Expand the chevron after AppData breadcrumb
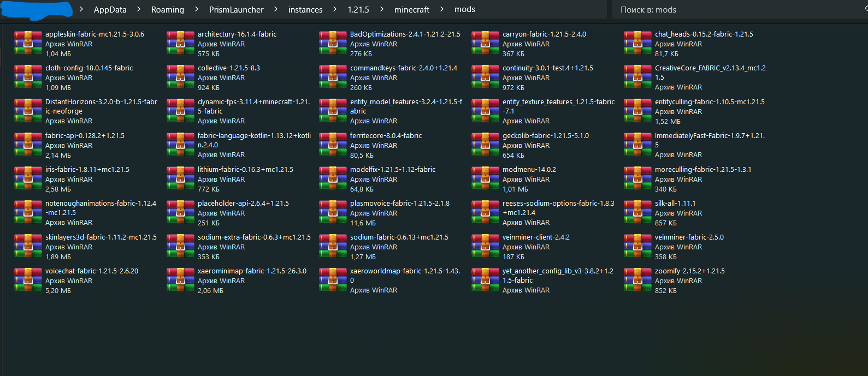 [x=139, y=9]
